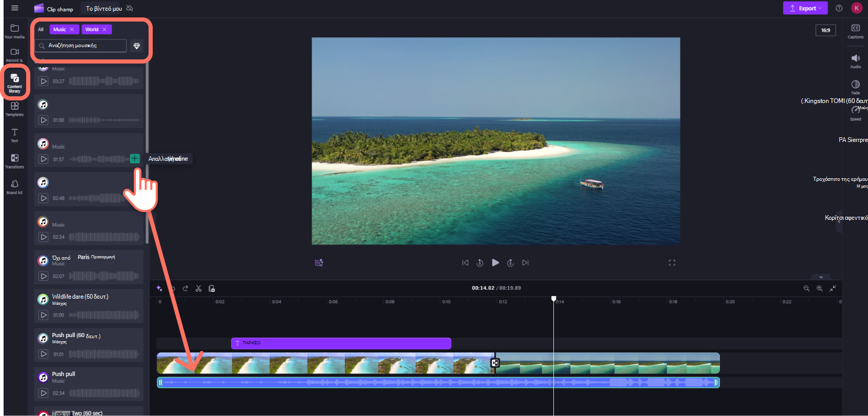868x416 pixels.
Task: Collapse the timeline with the chevron
Action: tap(821, 277)
